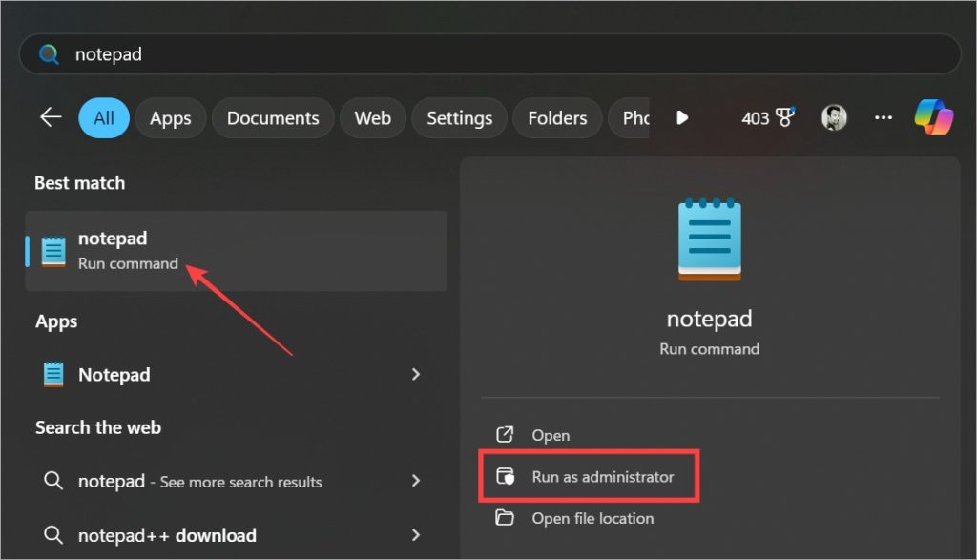Click search icon beside notepad web result
This screenshot has width=977, height=560.
[x=53, y=480]
